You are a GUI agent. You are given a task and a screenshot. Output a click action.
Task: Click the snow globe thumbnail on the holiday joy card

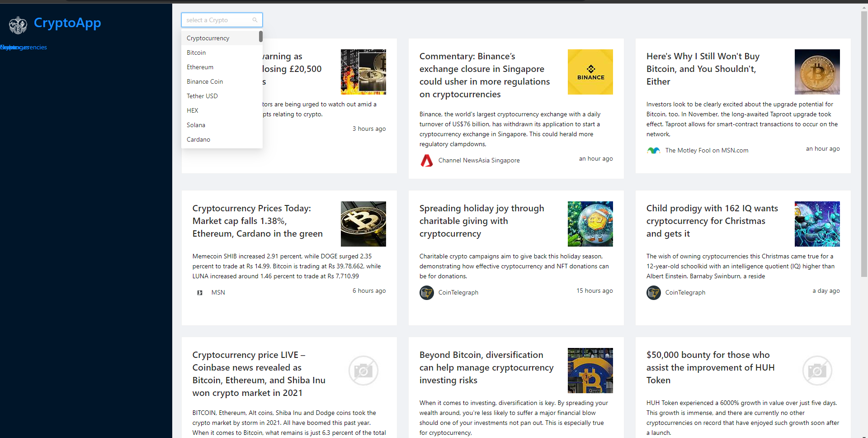[590, 224]
